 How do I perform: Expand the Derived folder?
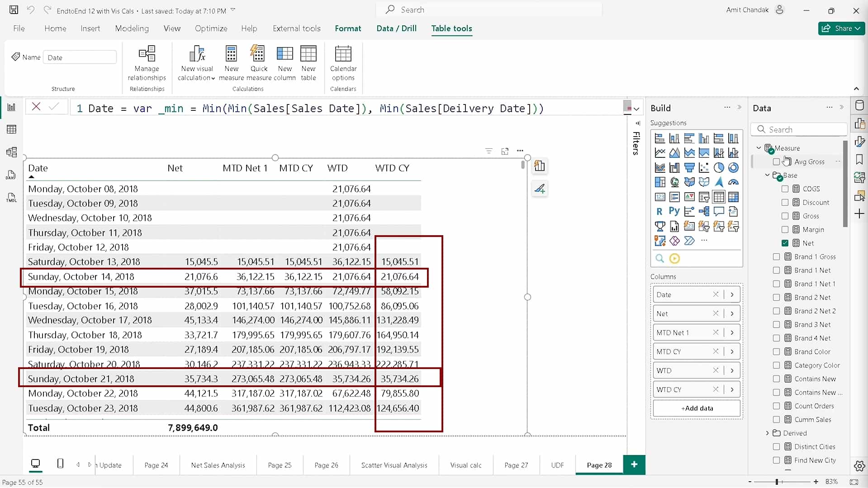tap(768, 433)
